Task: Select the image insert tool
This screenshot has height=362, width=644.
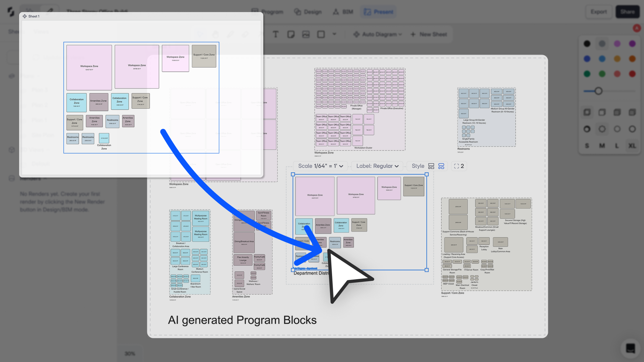Action: point(306,34)
